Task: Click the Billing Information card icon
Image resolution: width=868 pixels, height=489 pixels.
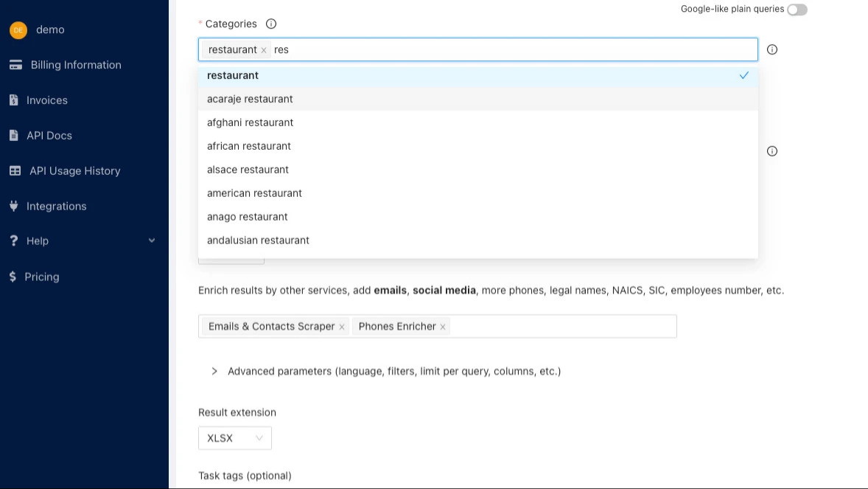Action: point(15,65)
